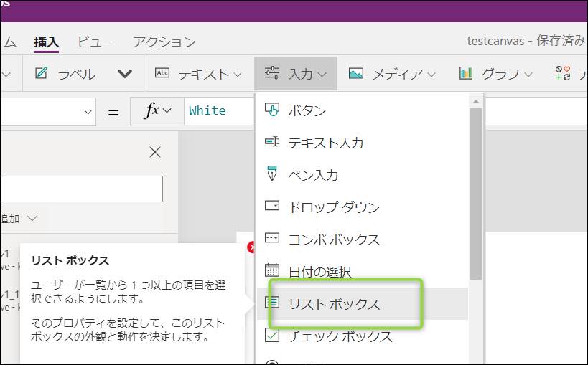Click the Drop down (ドロップ ダウン) icon

click(x=272, y=206)
